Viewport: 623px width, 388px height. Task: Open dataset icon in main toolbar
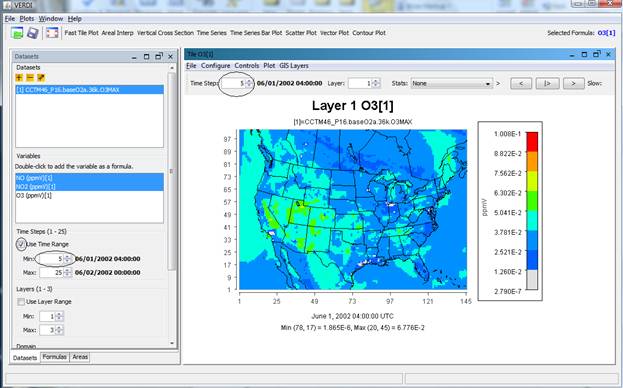pos(17,33)
